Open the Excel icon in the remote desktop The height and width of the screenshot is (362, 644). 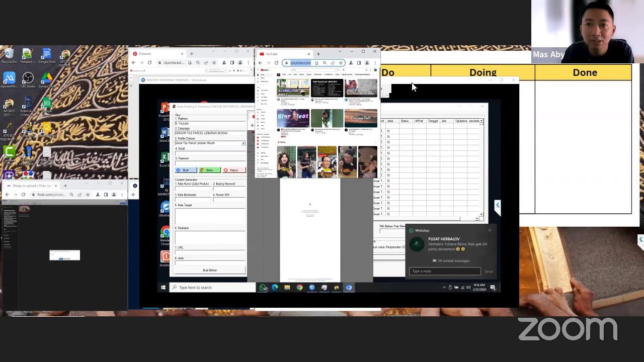pos(165,160)
